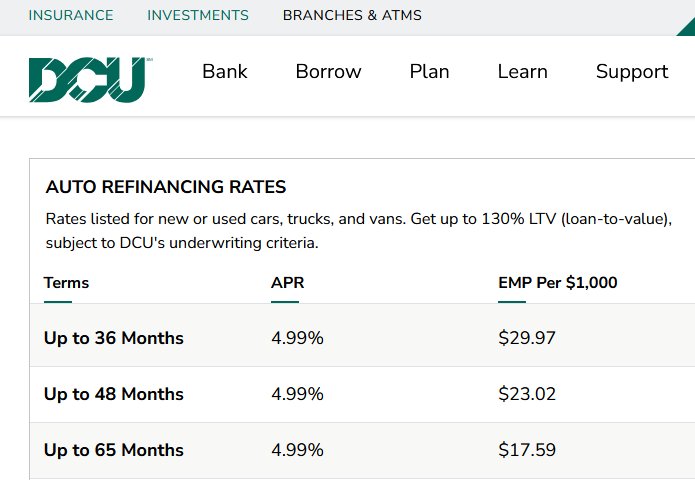The height and width of the screenshot is (480, 695).
Task: Click the $29.97 payment value
Action: pos(527,338)
